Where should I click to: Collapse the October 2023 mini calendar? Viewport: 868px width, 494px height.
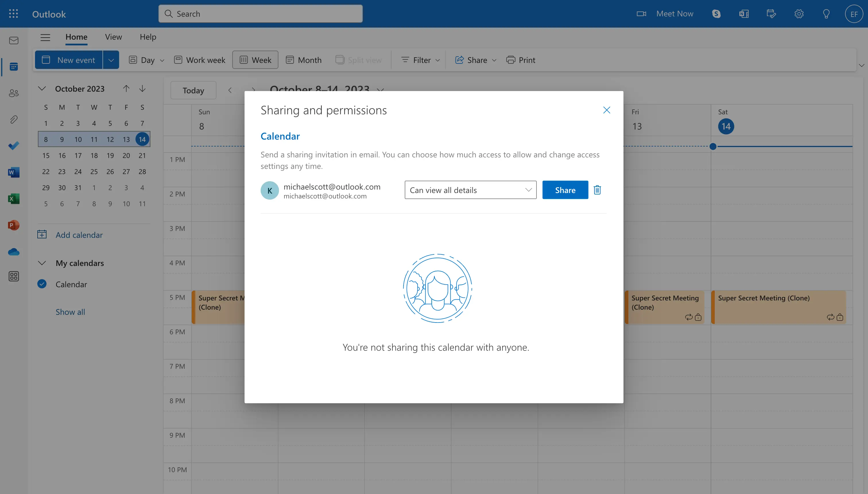(42, 88)
